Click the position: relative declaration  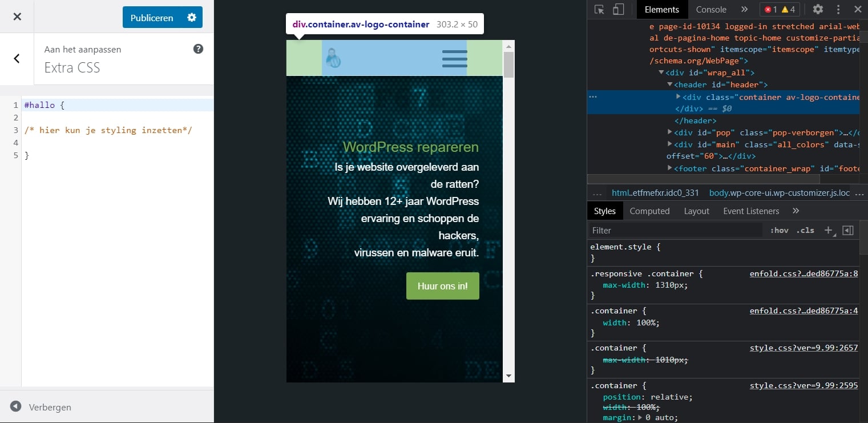tap(648, 397)
